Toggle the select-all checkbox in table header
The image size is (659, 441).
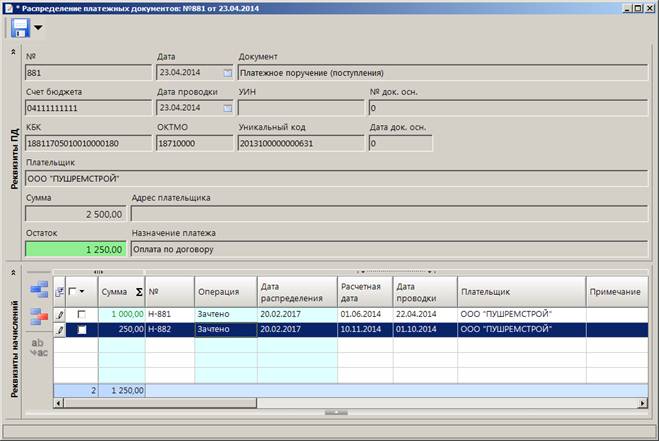click(72, 291)
